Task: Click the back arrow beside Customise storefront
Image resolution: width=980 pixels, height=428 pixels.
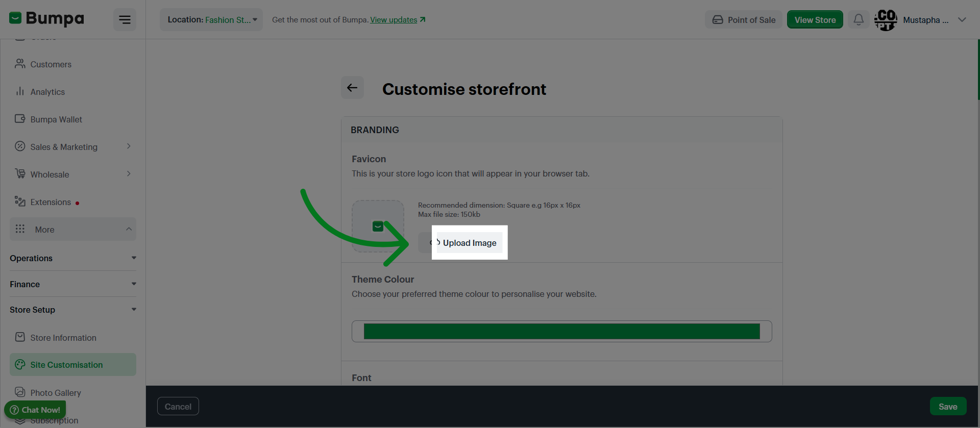Action: click(x=352, y=88)
